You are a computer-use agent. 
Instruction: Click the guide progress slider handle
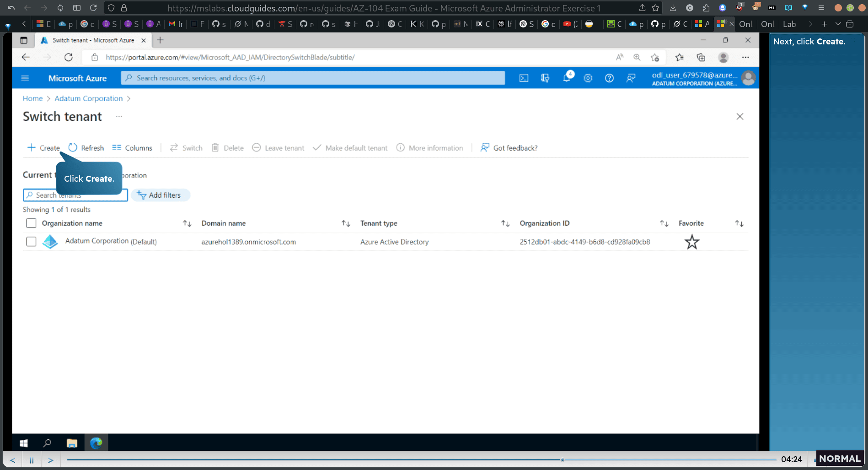[562, 459]
